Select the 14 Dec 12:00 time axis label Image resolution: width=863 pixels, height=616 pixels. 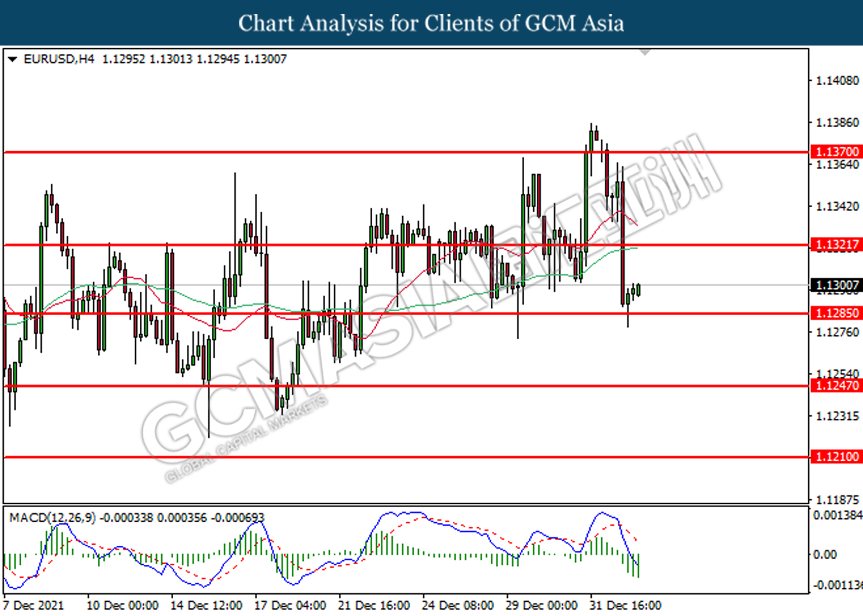point(207,606)
